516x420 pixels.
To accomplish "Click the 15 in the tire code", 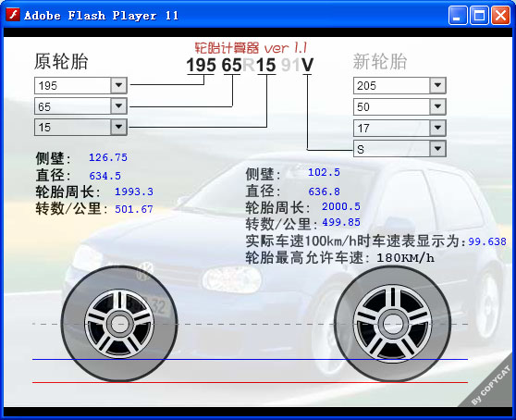I will [266, 65].
